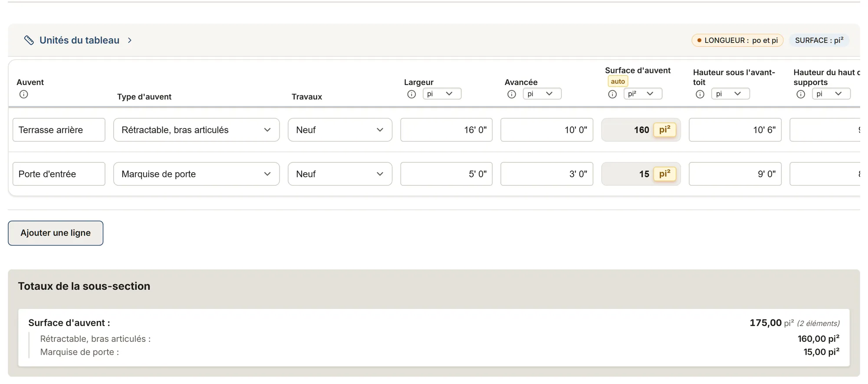Image resolution: width=868 pixels, height=384 pixels.
Task: Click the Totaux de la sous-section heading
Action: pyautogui.click(x=84, y=286)
